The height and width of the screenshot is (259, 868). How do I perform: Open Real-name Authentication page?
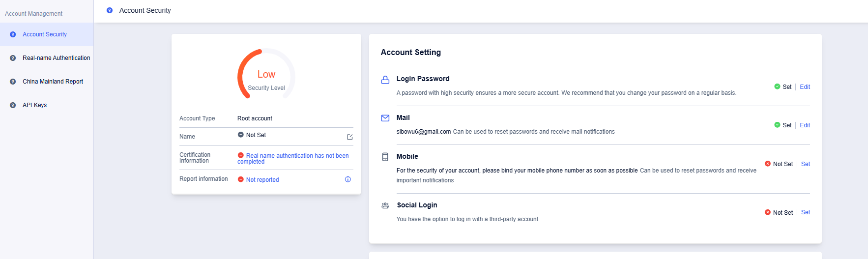56,58
